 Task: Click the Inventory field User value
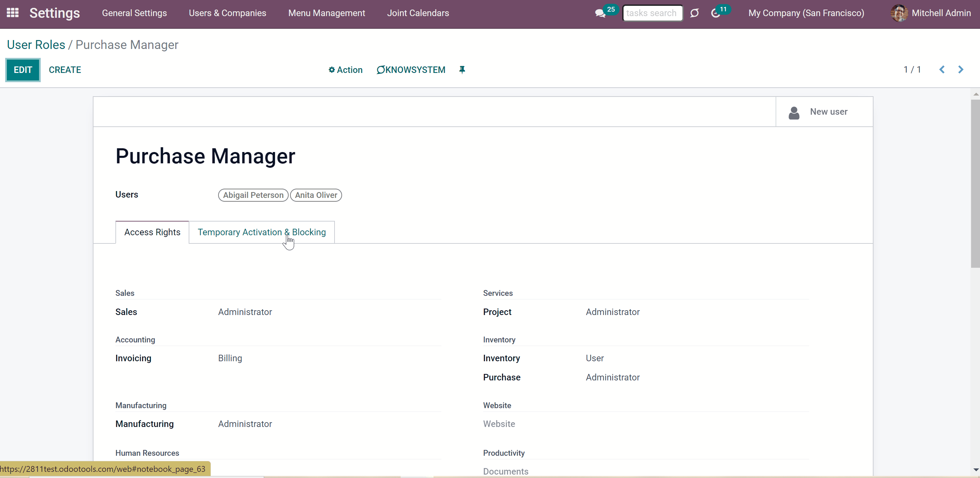595,358
